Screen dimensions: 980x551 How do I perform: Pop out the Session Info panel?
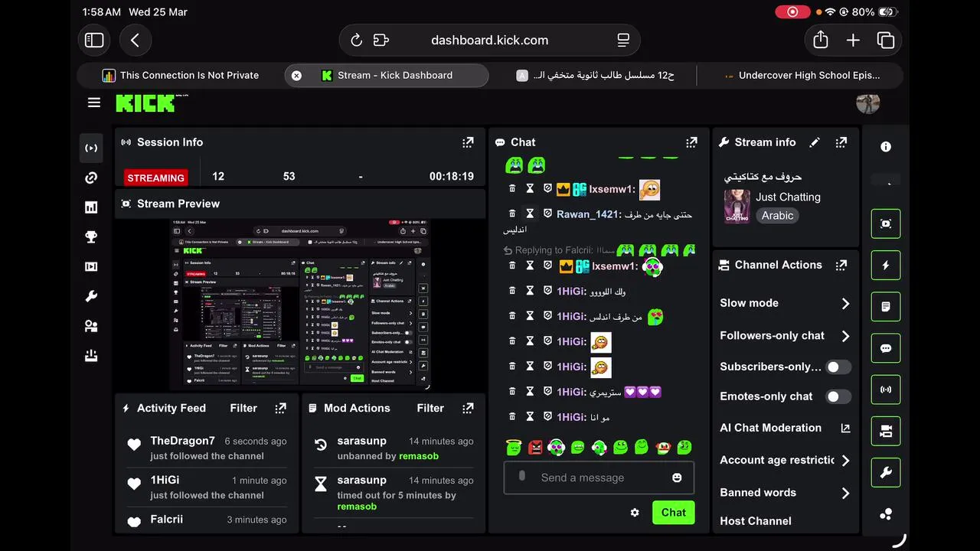coord(468,142)
